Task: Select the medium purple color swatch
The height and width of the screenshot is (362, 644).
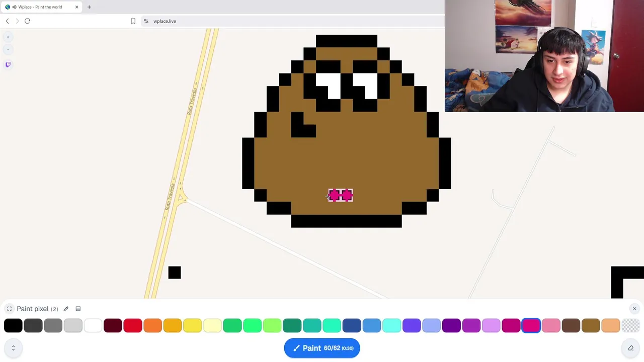Action: point(471,326)
